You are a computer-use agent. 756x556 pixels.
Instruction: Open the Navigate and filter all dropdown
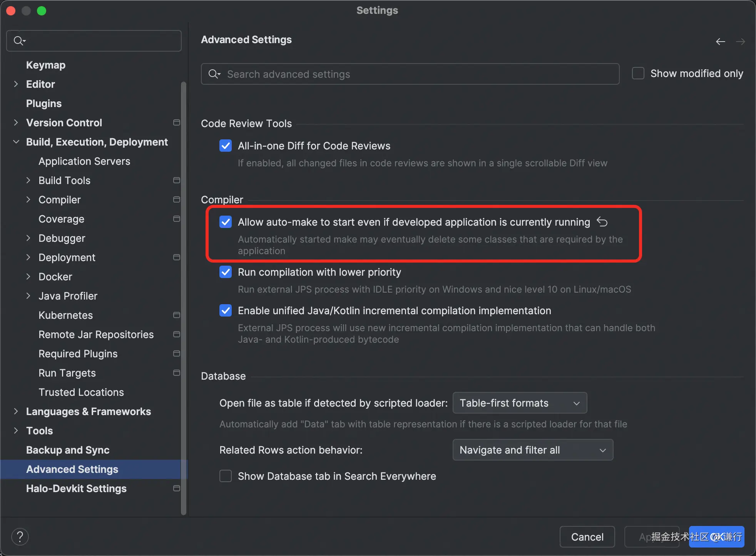pos(533,450)
